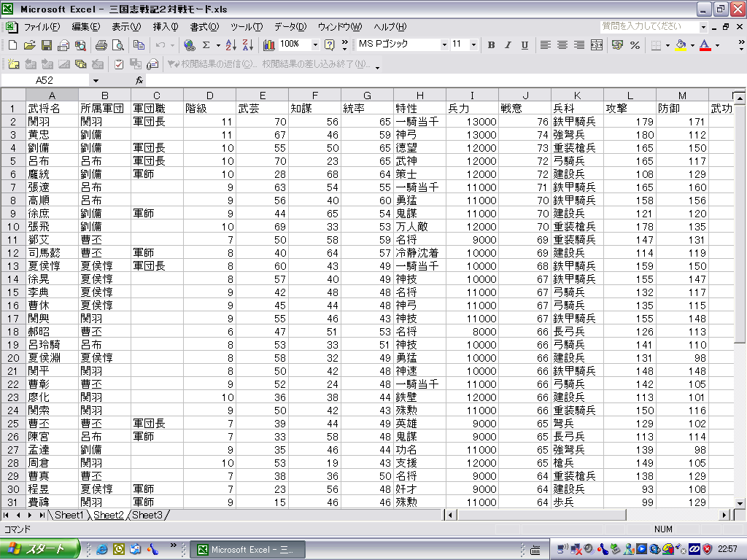Click the email send icon
747x560 pixels.
click(63, 45)
